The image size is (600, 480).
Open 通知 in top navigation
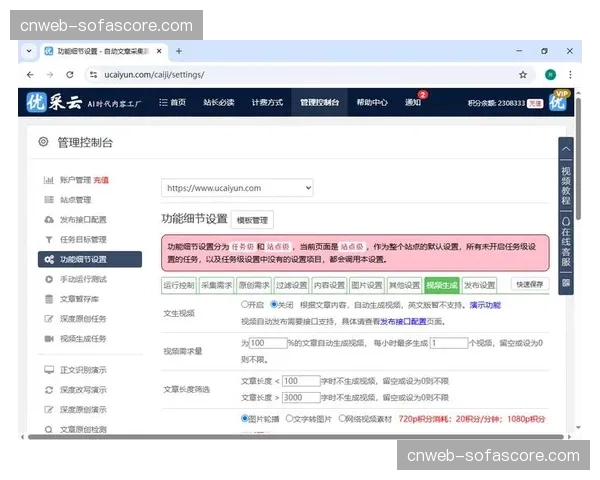[x=413, y=103]
